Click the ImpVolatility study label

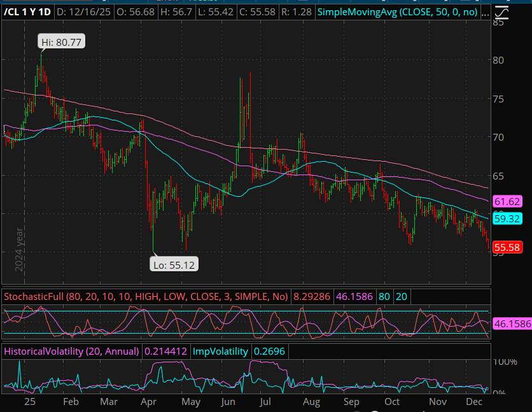pyautogui.click(x=220, y=352)
